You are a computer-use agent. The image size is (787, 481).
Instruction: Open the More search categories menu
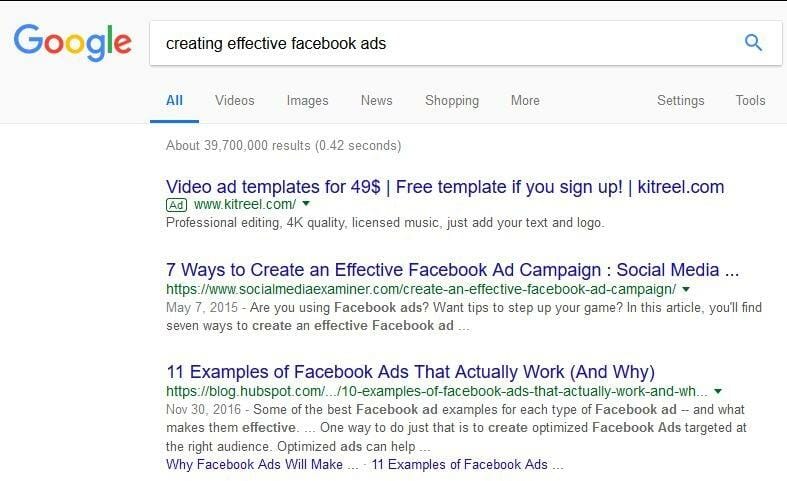[x=525, y=100]
